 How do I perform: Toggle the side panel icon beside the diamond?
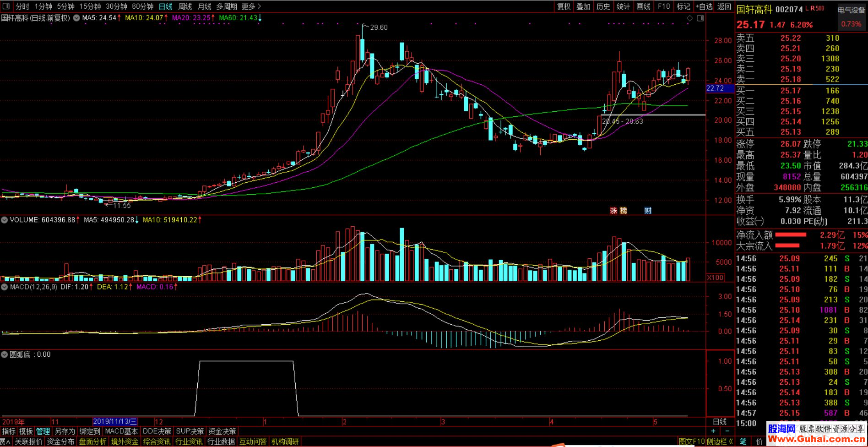700,18
